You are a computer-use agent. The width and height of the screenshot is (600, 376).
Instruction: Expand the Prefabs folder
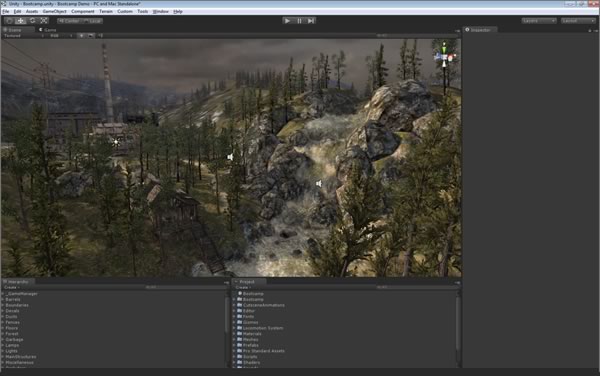click(x=234, y=345)
